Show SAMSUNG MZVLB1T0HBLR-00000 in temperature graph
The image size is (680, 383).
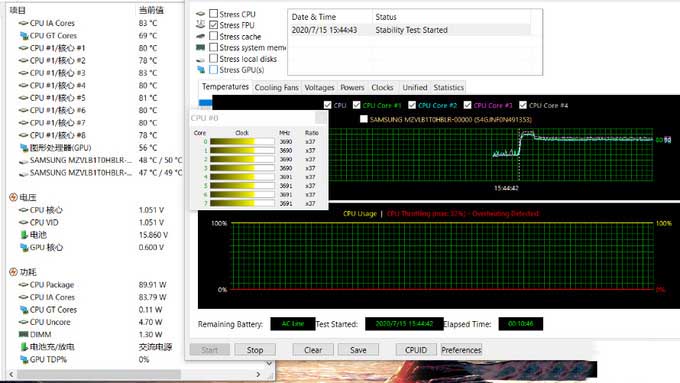click(x=364, y=119)
